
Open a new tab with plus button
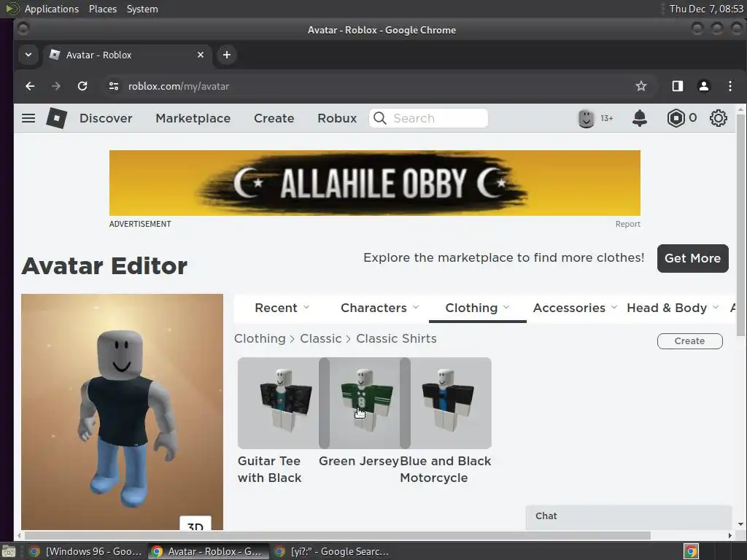click(227, 55)
